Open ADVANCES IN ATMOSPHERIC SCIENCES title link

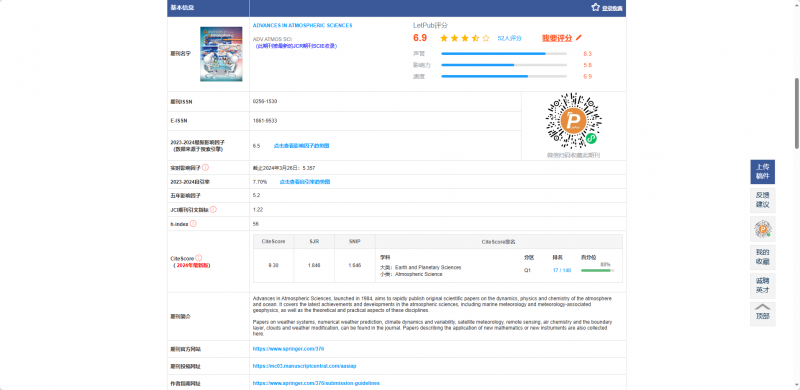pos(303,26)
